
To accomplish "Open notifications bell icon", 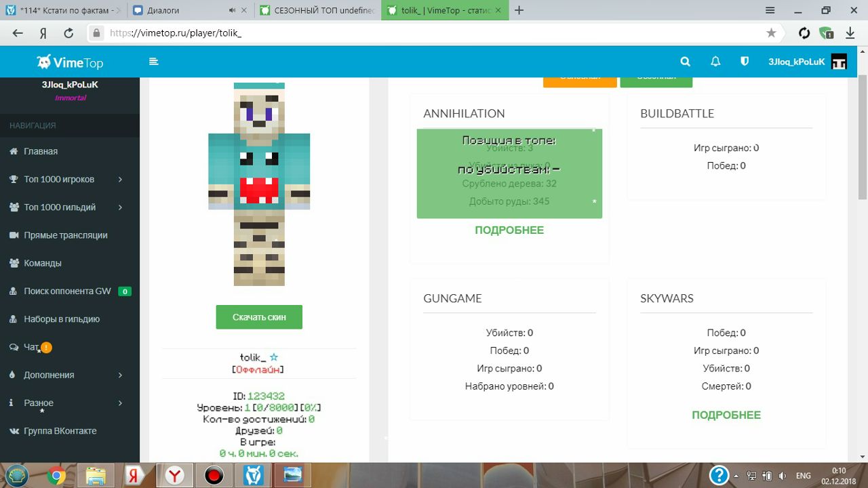I will (x=715, y=62).
